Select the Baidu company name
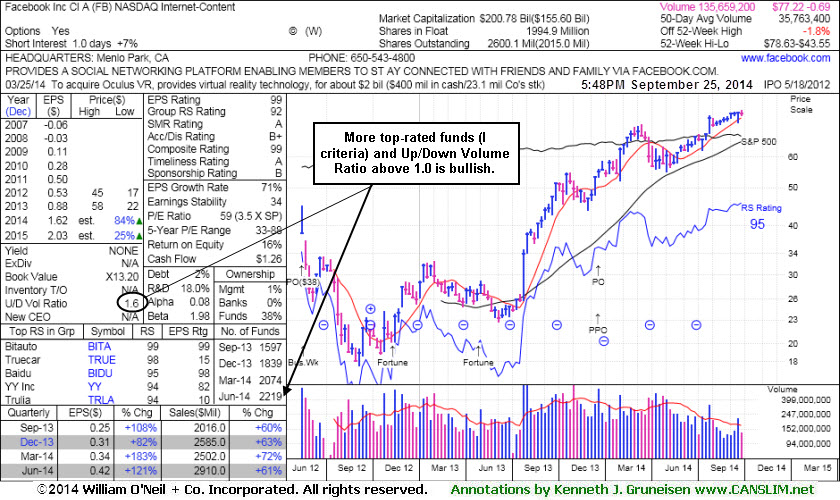The width and height of the screenshot is (840, 500). pyautogui.click(x=18, y=373)
